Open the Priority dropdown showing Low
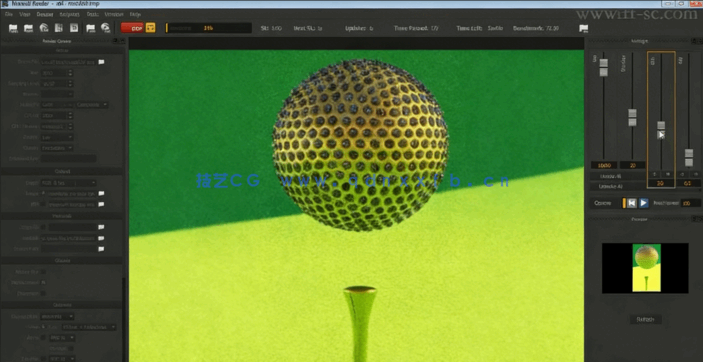 pos(57,137)
